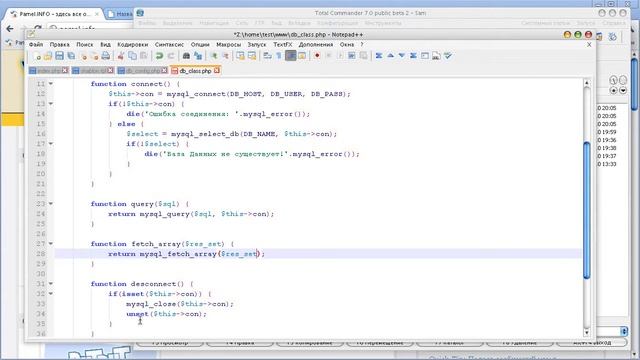
Task: Click the synchronize horizontal scrolling icon
Action: [x=252, y=56]
